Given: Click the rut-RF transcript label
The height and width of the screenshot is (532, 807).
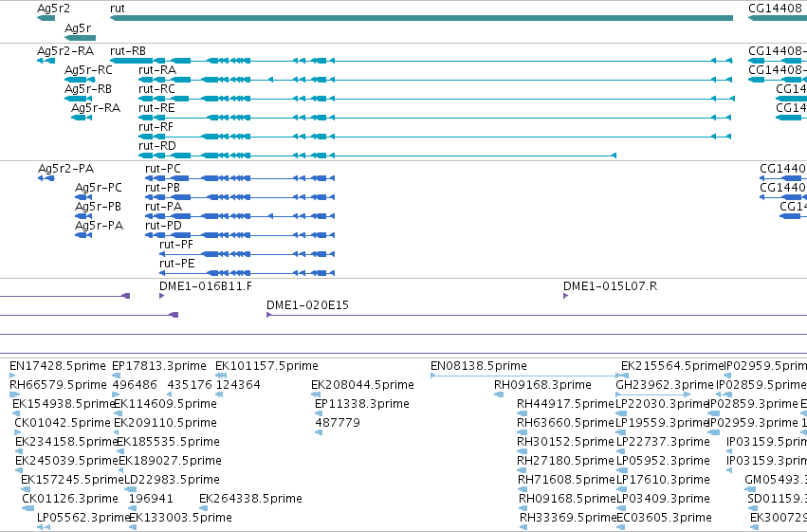Looking at the screenshot, I should [156, 127].
